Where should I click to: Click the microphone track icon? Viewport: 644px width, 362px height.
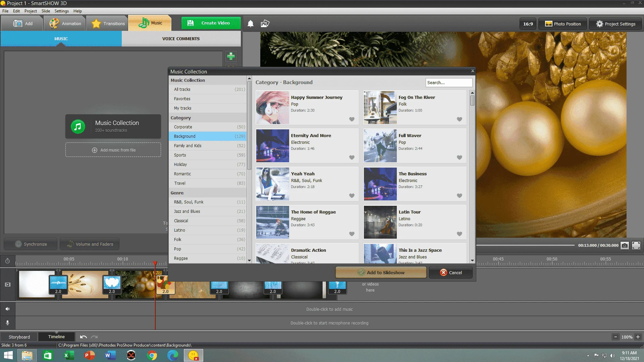coord(7,323)
